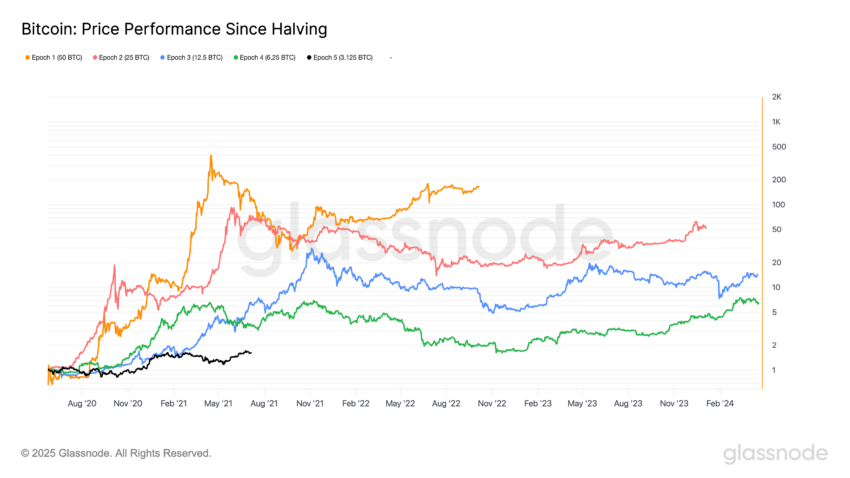This screenshot has width=850, height=478.
Task: Toggle the Epoch 1 (50 BTC) series label
Action: click(x=56, y=58)
